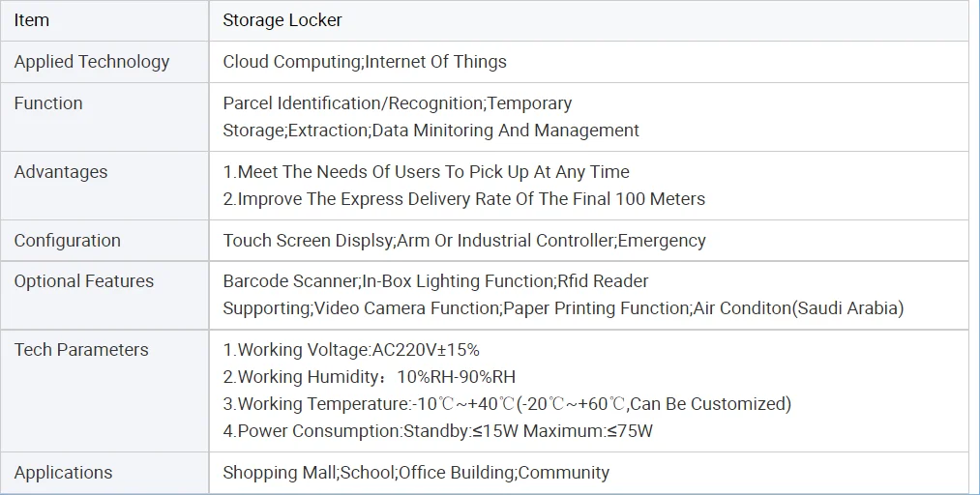Click the "Tech Parameters" row label

click(x=81, y=350)
